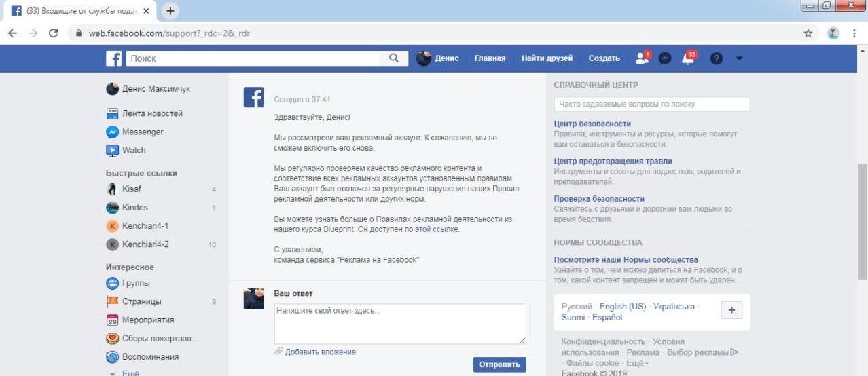
Task: Click the Facebook logo in the header
Action: click(114, 59)
